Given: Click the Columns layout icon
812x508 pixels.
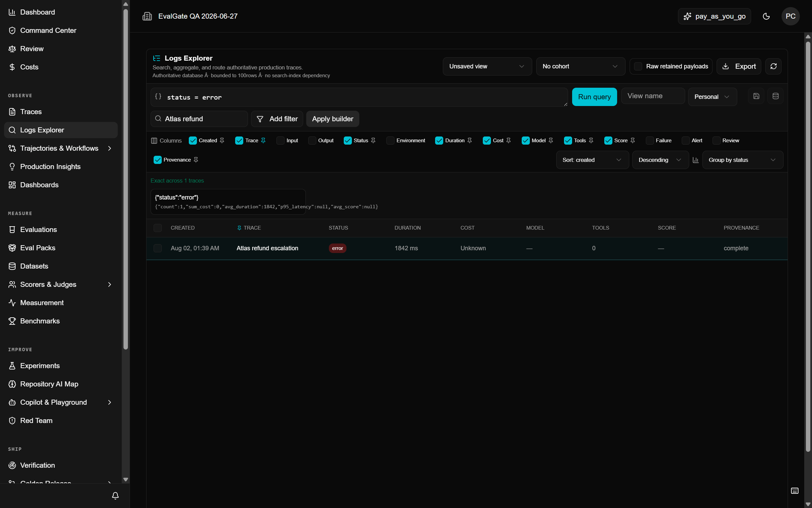Looking at the screenshot, I should pyautogui.click(x=154, y=141).
